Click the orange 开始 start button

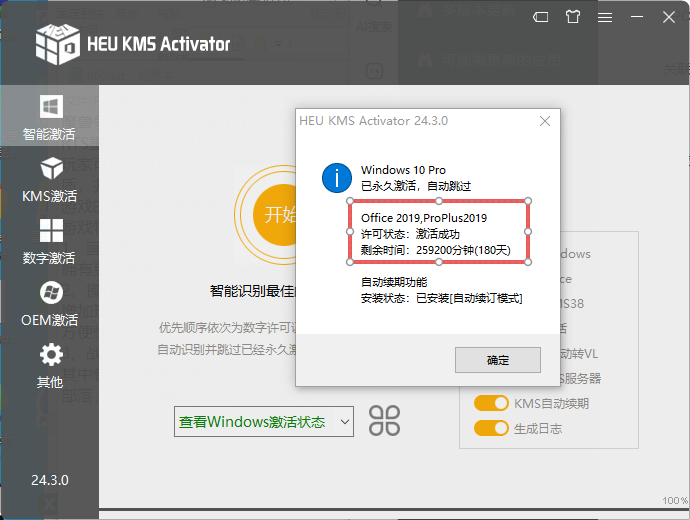(275, 215)
